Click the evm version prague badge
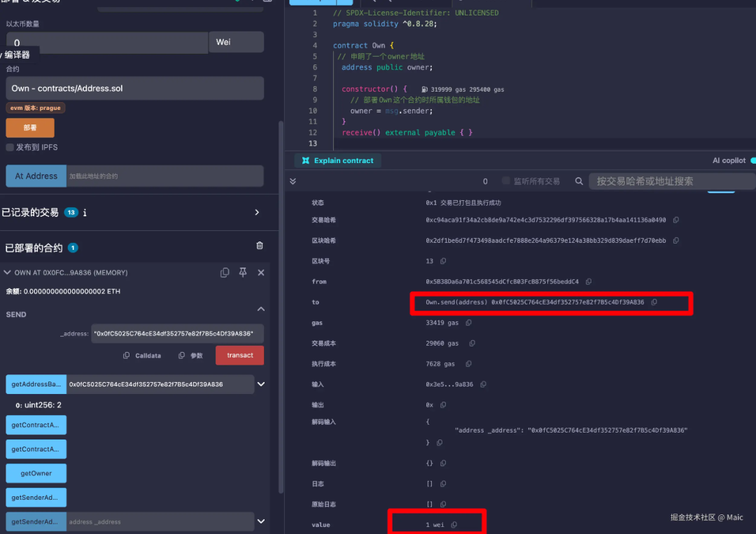This screenshot has height=534, width=756. click(x=36, y=108)
